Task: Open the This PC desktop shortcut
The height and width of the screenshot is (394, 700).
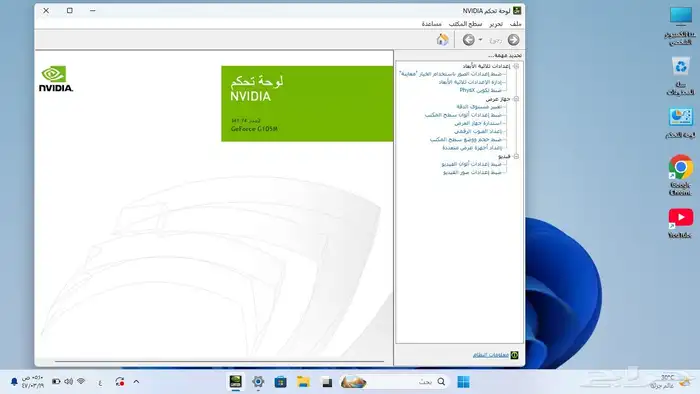Action: coord(680,26)
